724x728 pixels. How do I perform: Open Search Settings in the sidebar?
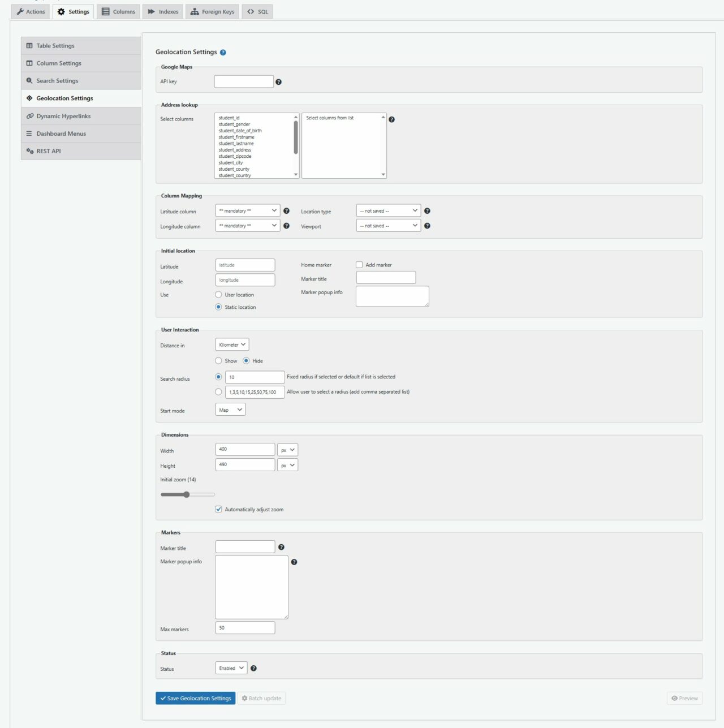pyautogui.click(x=57, y=80)
